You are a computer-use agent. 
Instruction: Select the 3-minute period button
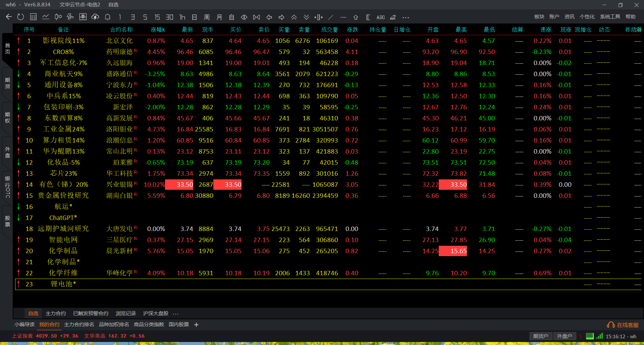pos(132,17)
